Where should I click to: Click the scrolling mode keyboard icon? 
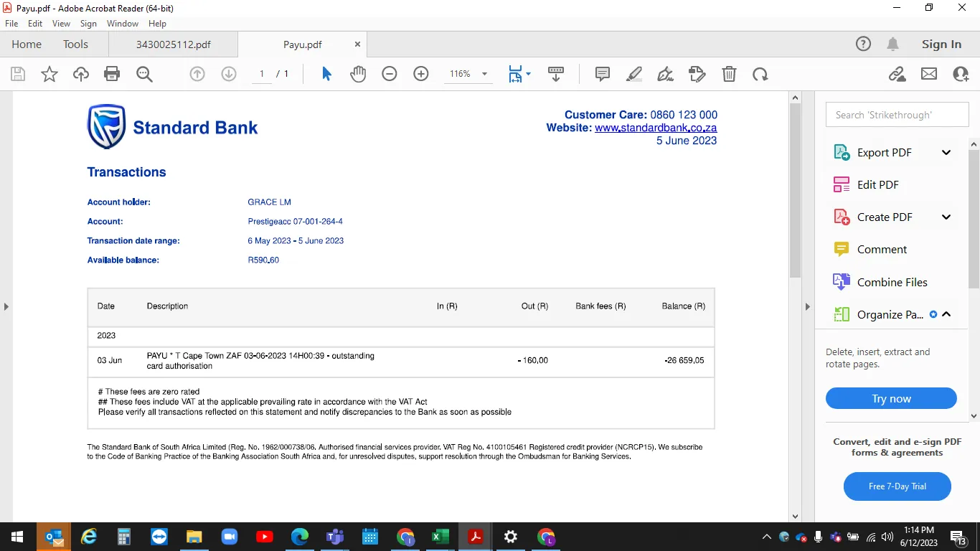coord(555,74)
